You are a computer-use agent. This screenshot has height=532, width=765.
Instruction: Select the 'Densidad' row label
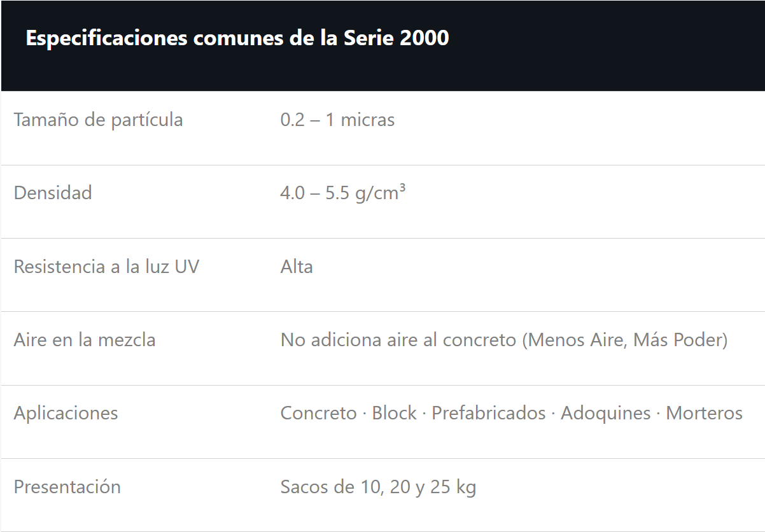pos(53,193)
